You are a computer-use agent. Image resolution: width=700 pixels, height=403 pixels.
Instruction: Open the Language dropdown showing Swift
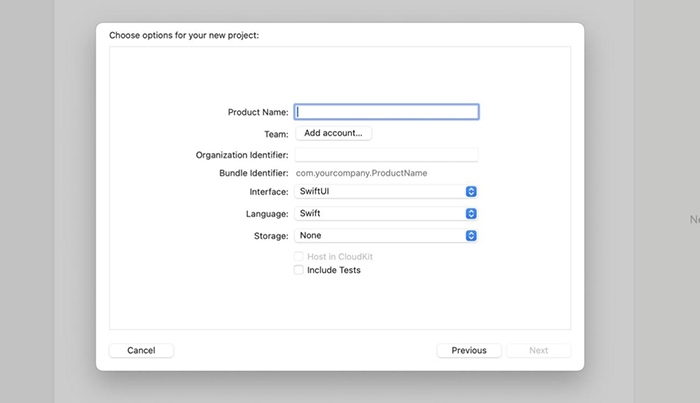point(386,213)
